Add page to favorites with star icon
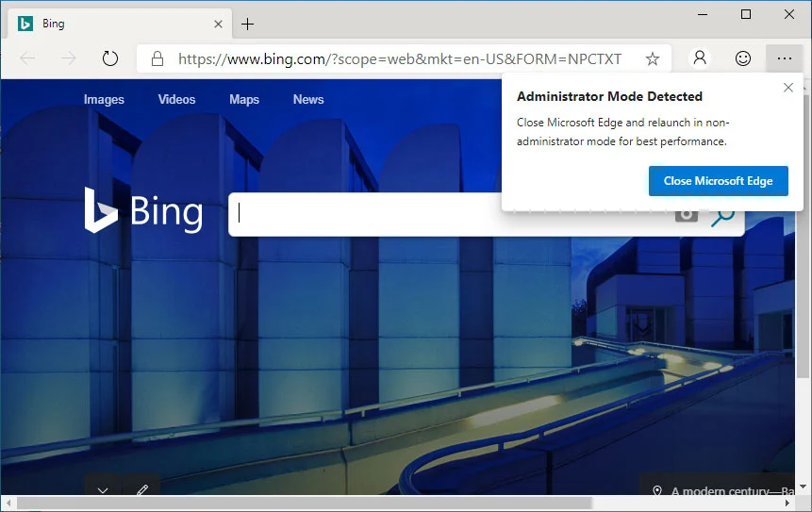This screenshot has height=512, width=812. pos(652,58)
